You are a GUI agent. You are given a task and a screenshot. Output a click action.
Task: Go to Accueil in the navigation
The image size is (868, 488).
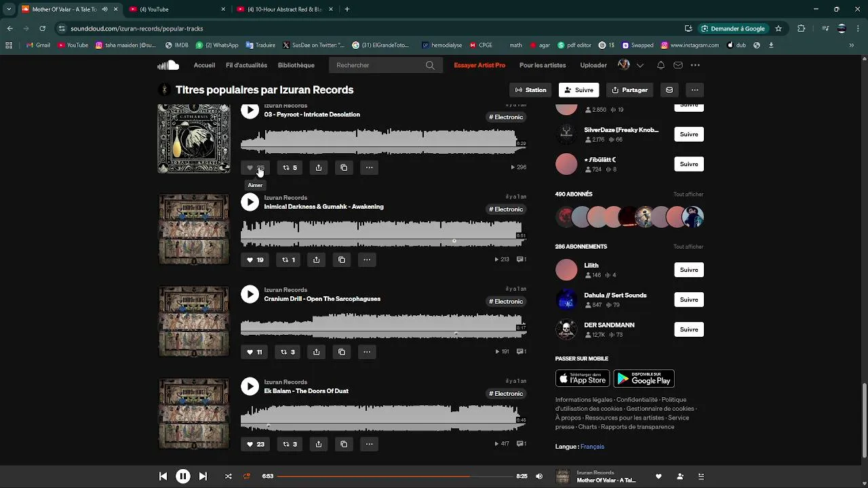(x=204, y=65)
